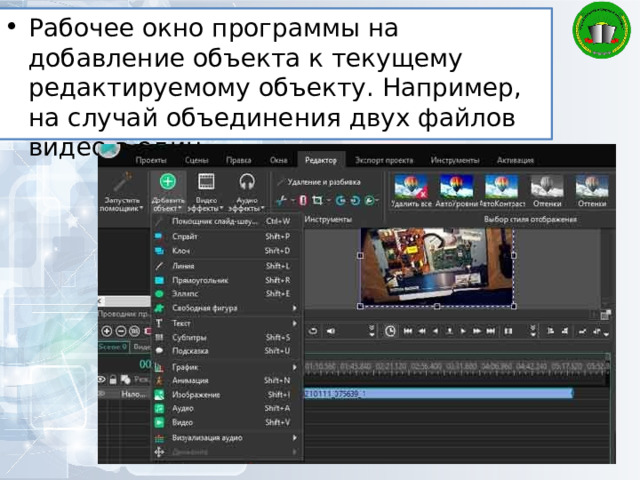Click the blue video clip on the timeline
Image resolution: width=640 pixels, height=480 pixels.
coord(439,393)
